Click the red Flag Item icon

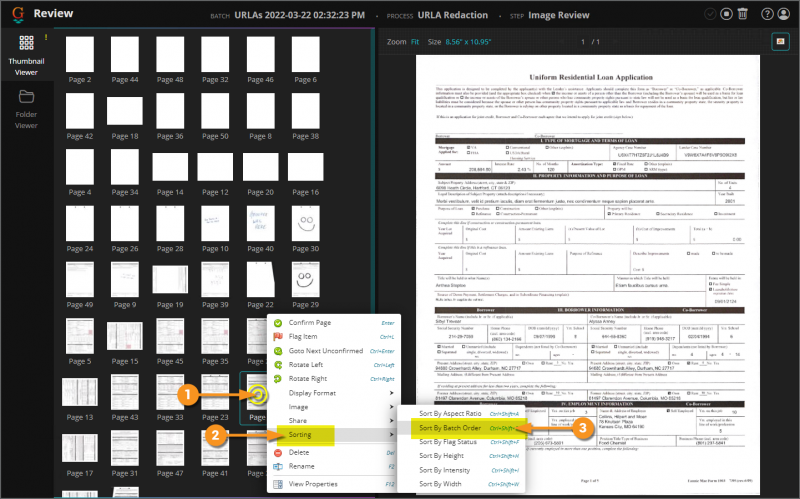(x=278, y=337)
